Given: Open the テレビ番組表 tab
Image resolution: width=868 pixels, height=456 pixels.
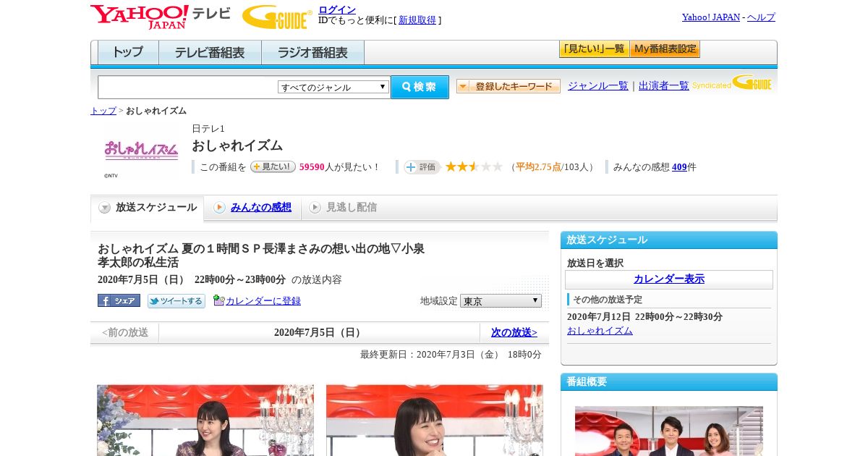Looking at the screenshot, I should [210, 53].
